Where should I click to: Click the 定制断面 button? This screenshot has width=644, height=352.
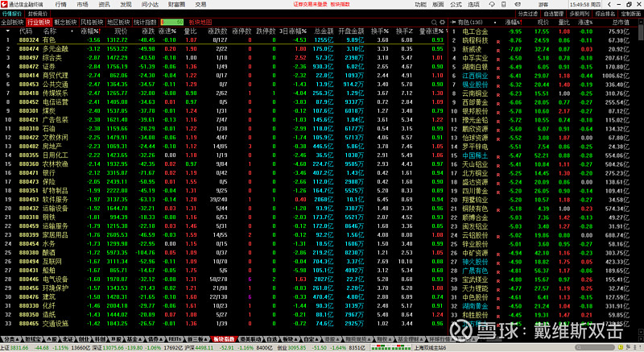[x=630, y=14]
